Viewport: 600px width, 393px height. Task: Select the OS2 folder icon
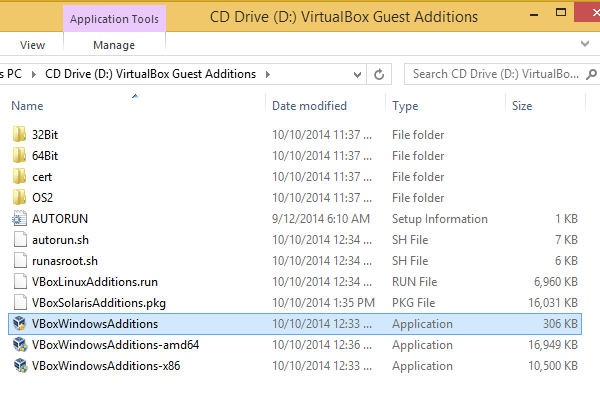coord(19,197)
